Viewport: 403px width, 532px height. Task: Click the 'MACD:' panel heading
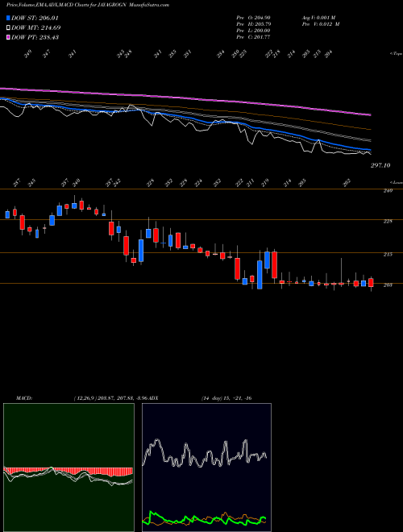23,398
